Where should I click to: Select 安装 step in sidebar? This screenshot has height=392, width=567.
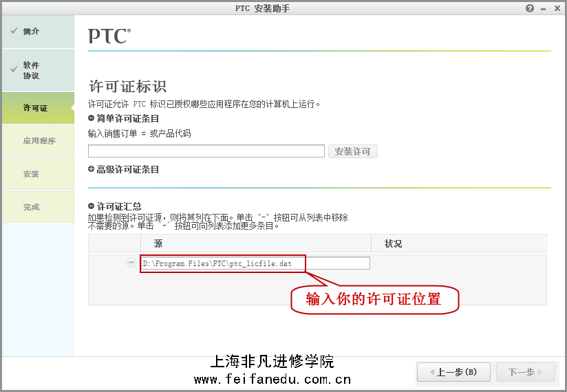[38, 174]
